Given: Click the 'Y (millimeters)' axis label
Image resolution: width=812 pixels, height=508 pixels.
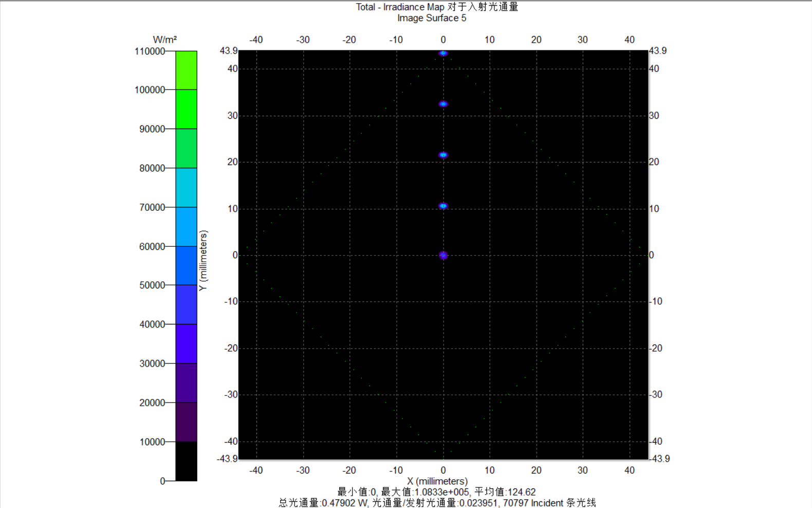Looking at the screenshot, I should coord(203,261).
